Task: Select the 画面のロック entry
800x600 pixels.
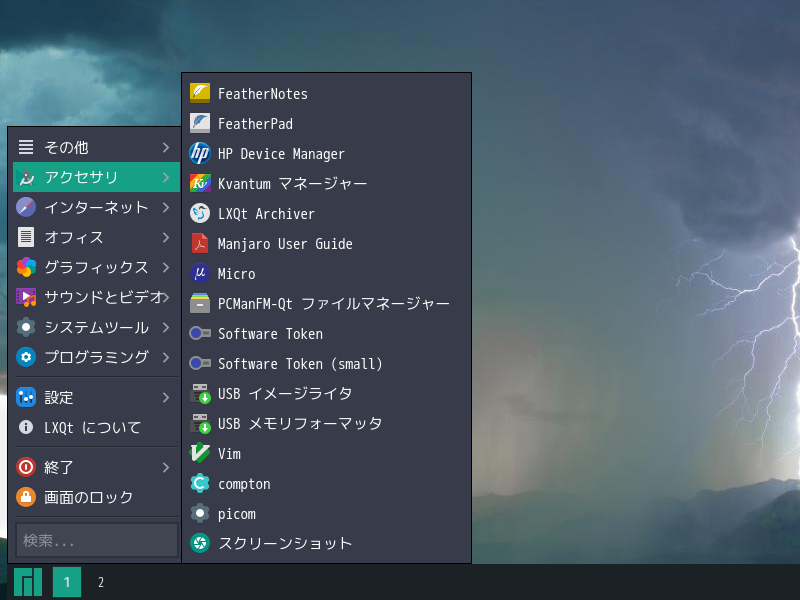Action: click(x=96, y=497)
